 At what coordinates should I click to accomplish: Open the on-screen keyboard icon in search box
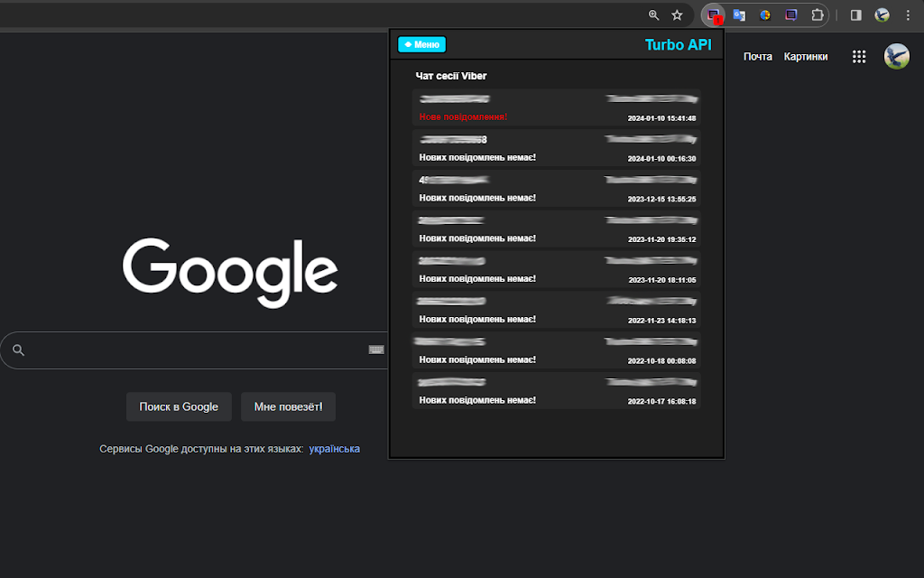(x=376, y=350)
